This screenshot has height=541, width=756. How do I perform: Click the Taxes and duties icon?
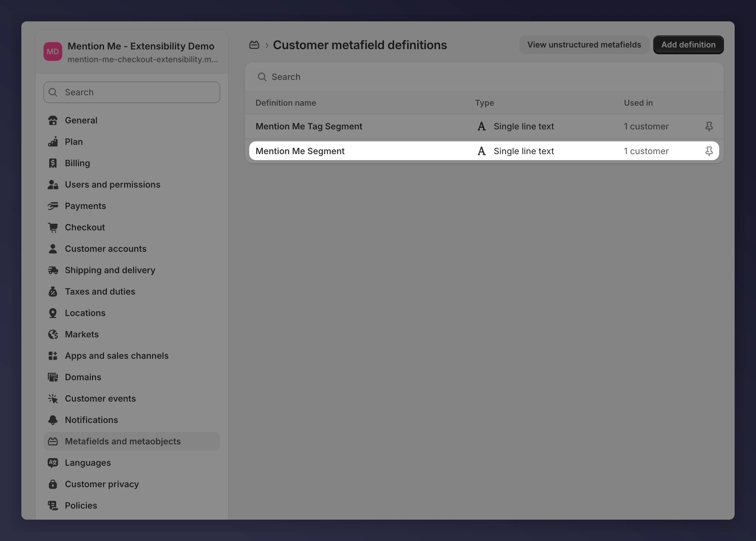(53, 292)
